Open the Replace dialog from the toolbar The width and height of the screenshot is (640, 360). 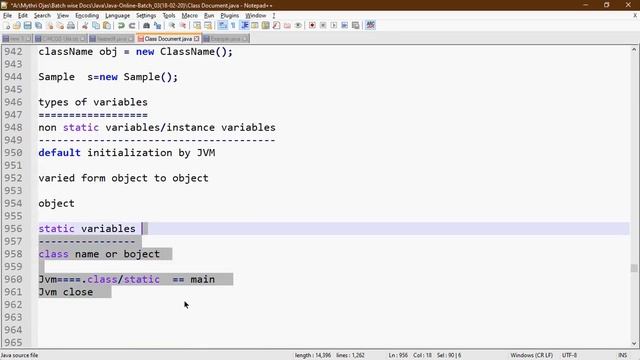pos(157,25)
